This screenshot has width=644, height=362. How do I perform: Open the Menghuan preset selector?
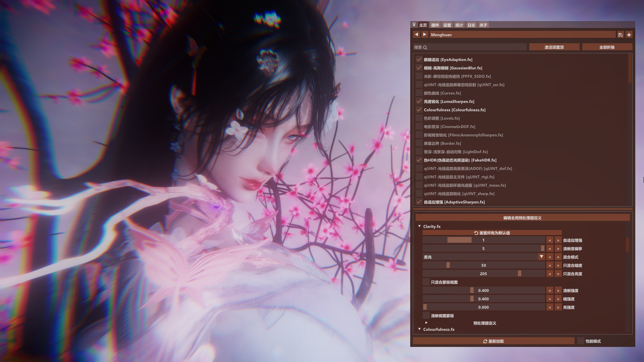click(x=523, y=35)
